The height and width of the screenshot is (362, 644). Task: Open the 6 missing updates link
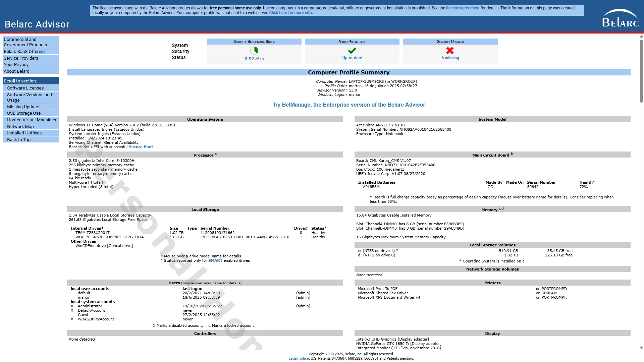point(450,58)
